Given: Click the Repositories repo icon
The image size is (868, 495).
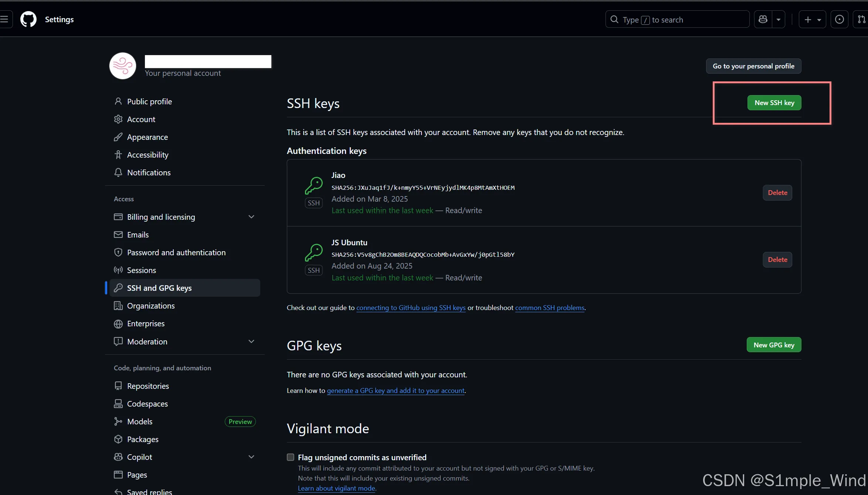Looking at the screenshot, I should pyautogui.click(x=118, y=386).
